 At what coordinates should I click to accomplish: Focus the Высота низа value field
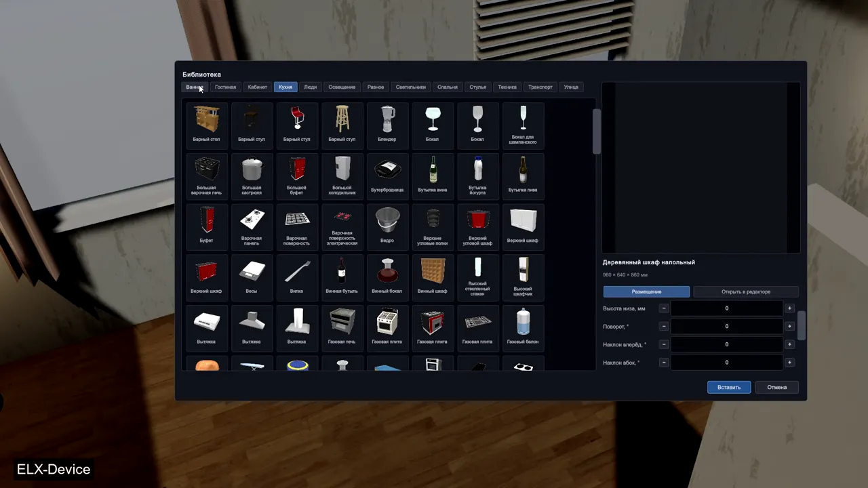(727, 308)
